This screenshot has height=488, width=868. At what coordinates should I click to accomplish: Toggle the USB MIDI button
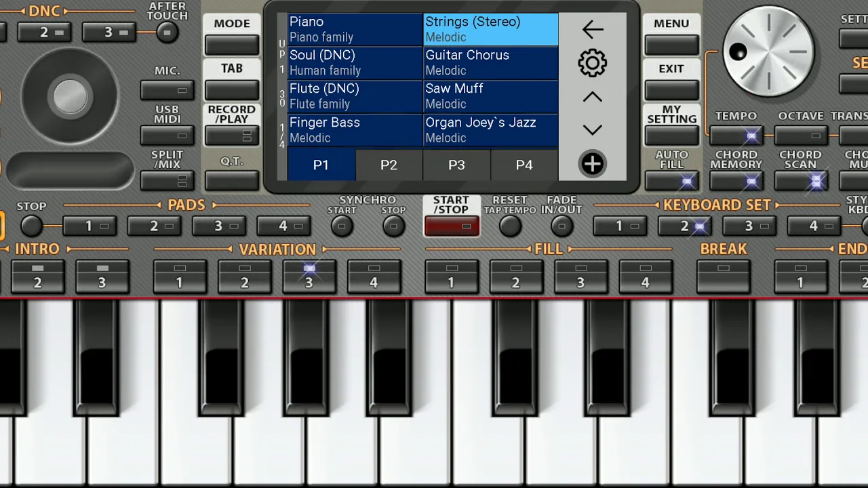point(167,136)
